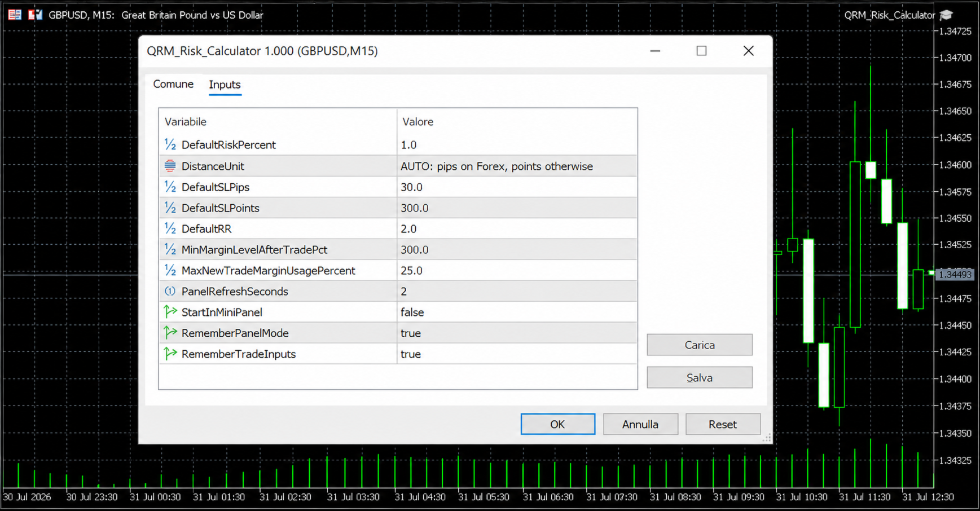Viewport: 980px width, 511px height.
Task: Click the dialog resize grip corner
Action: [x=767, y=438]
